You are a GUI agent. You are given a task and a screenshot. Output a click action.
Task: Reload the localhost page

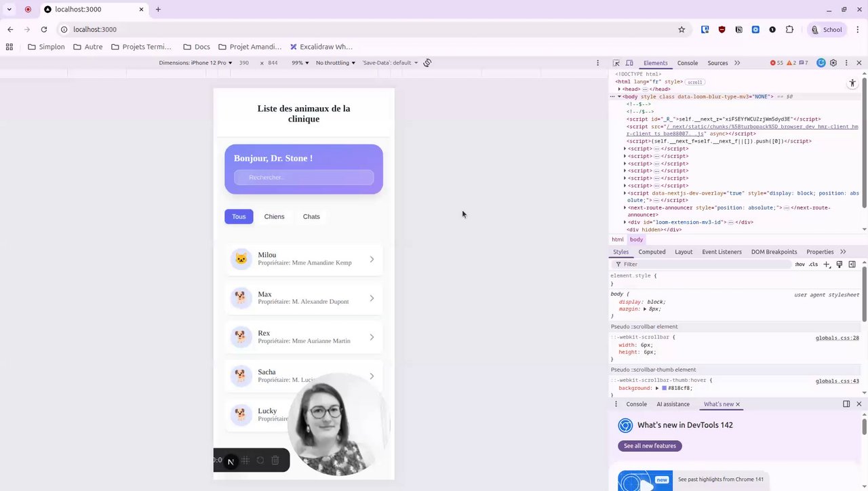pos(44,29)
